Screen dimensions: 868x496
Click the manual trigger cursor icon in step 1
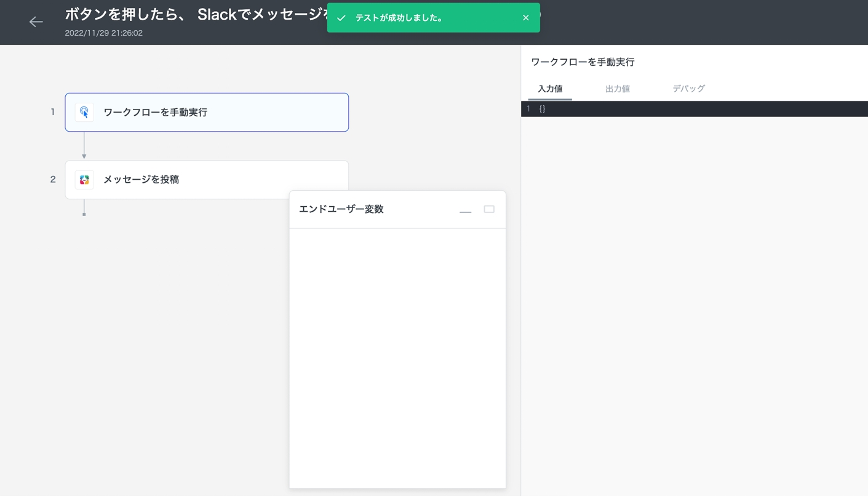84,112
